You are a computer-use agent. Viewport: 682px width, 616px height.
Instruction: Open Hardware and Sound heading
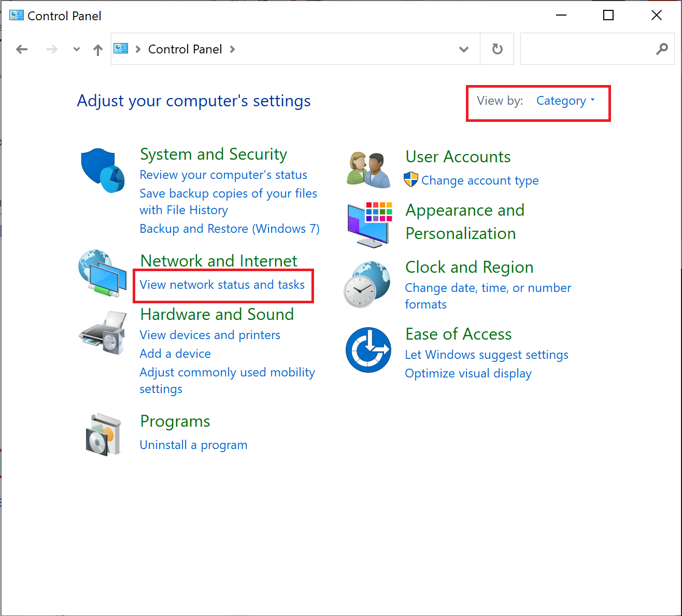[217, 314]
